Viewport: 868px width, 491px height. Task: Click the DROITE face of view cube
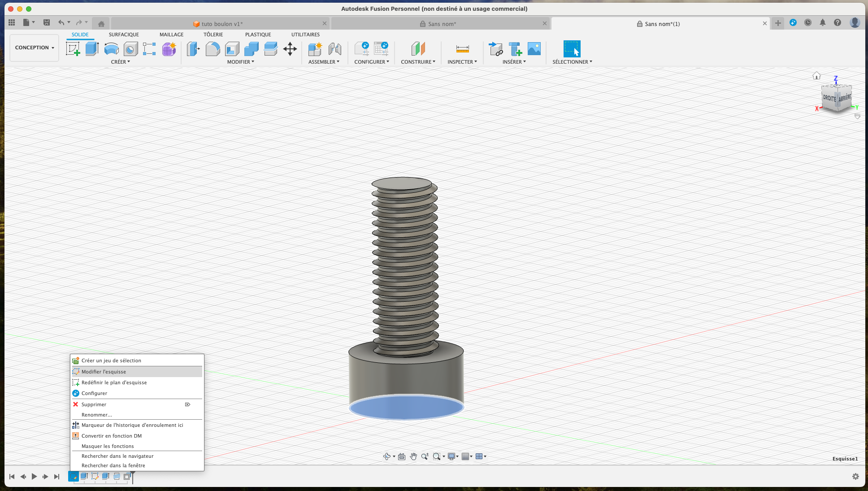pos(829,98)
